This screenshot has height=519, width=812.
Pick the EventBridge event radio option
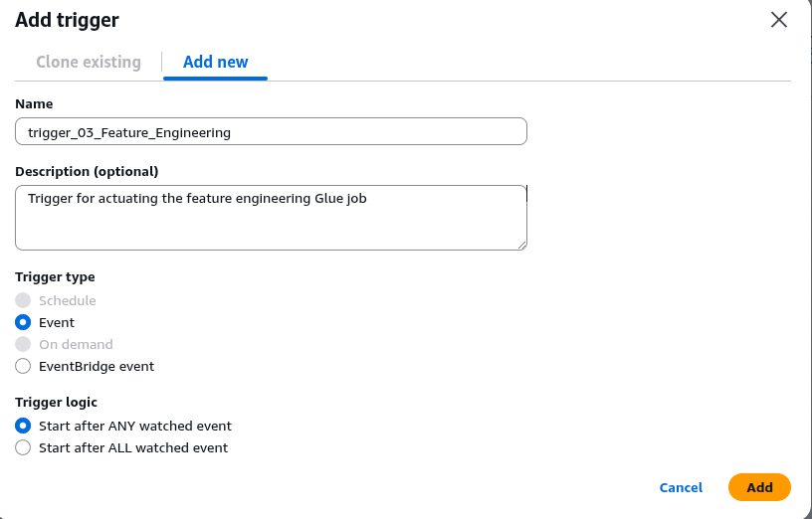tap(24, 366)
